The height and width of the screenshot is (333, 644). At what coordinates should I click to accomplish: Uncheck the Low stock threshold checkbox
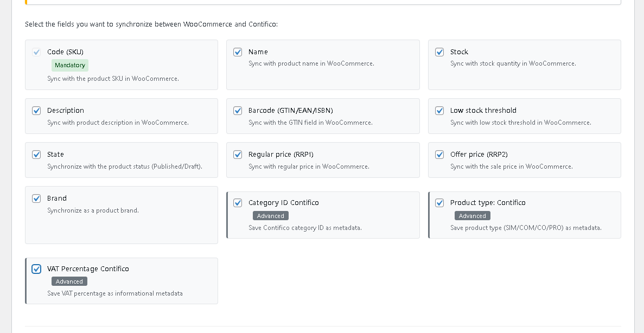(439, 111)
